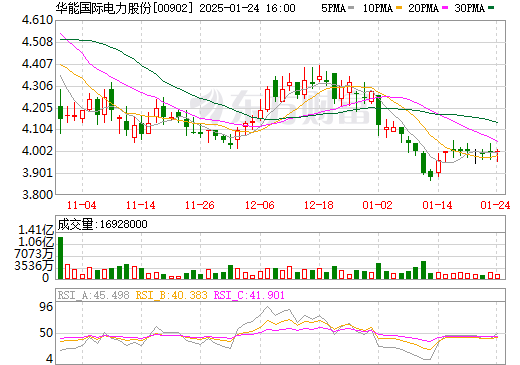This screenshot has height=365, width=520.
Task: Click the 4.610 price axis label
Action: coord(37,20)
